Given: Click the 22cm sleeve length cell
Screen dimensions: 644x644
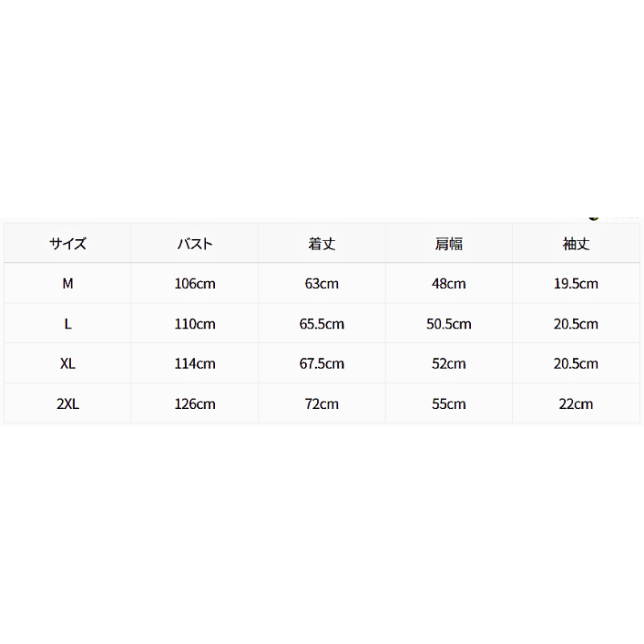Looking at the screenshot, I should coord(576,404).
